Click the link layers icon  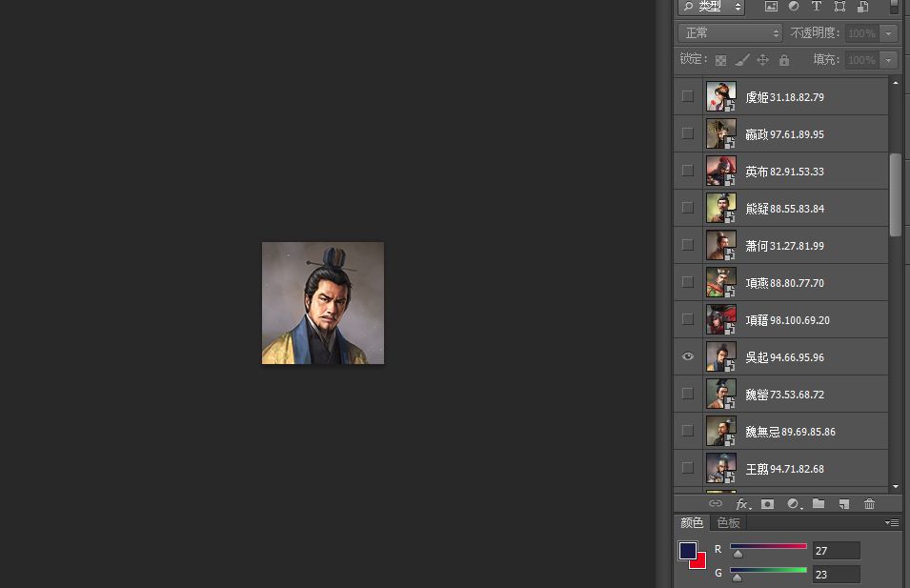[x=716, y=503]
